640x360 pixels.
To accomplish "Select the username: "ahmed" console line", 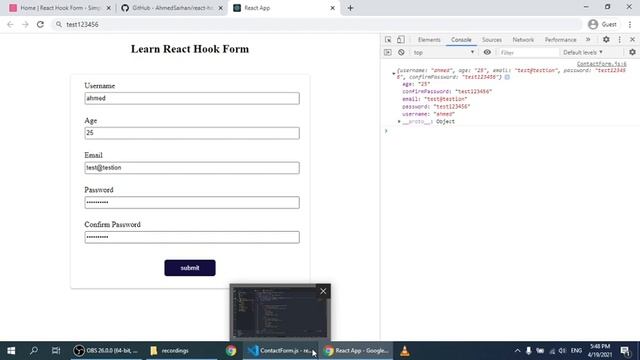I will [428, 114].
